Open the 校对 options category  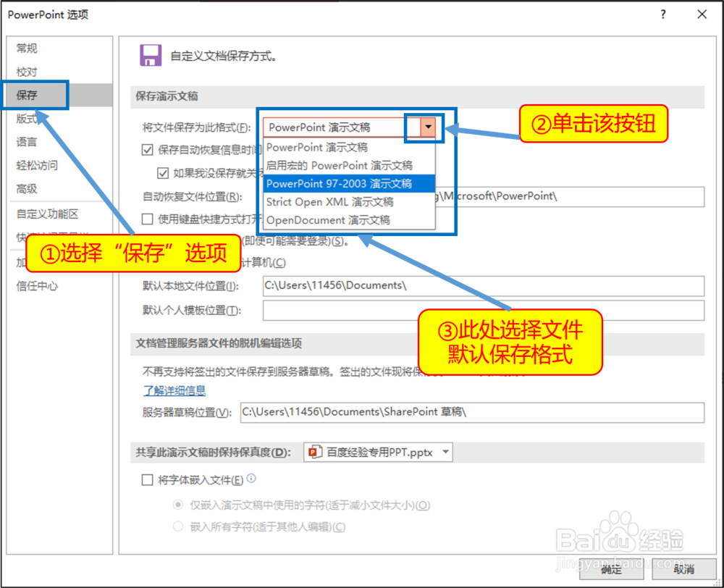tap(27, 72)
